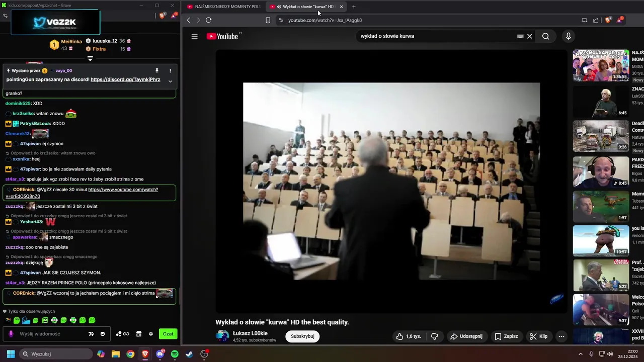This screenshot has height=362, width=644.
Task: Click the browser share icon in toolbar
Action: click(x=596, y=20)
